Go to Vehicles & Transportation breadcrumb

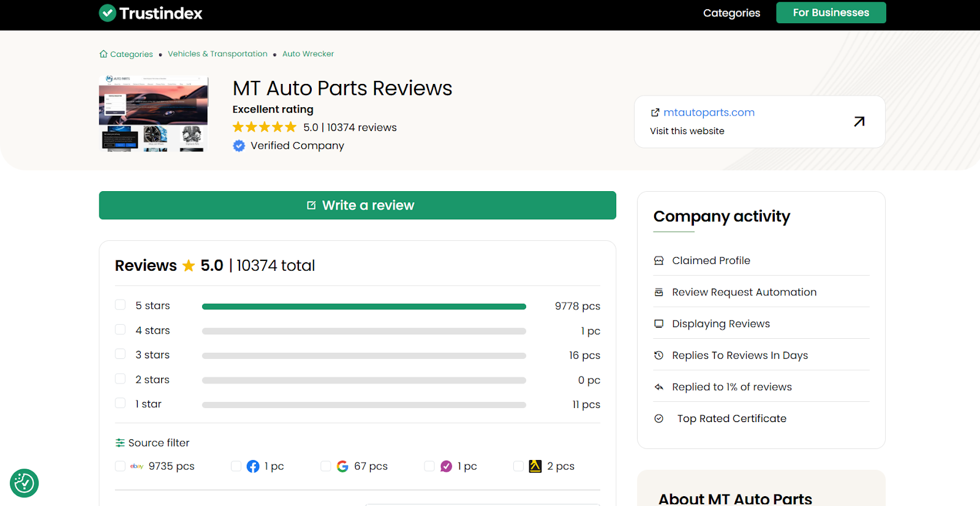click(x=217, y=54)
